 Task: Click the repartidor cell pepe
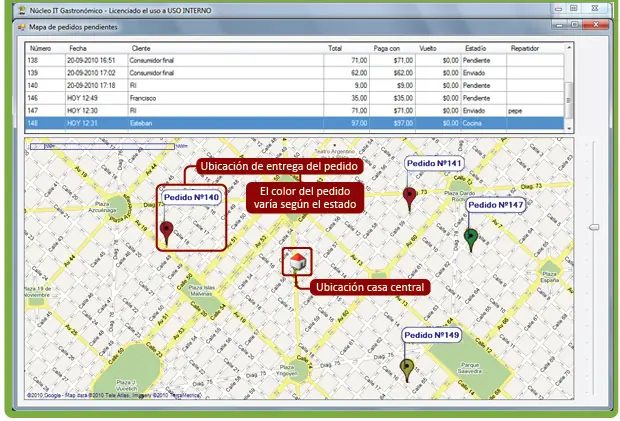pyautogui.click(x=515, y=111)
